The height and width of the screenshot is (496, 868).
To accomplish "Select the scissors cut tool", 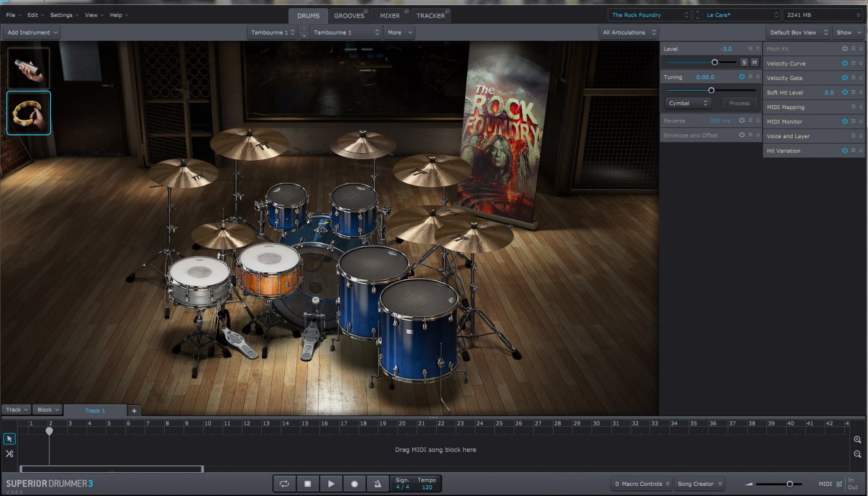I will (9, 453).
